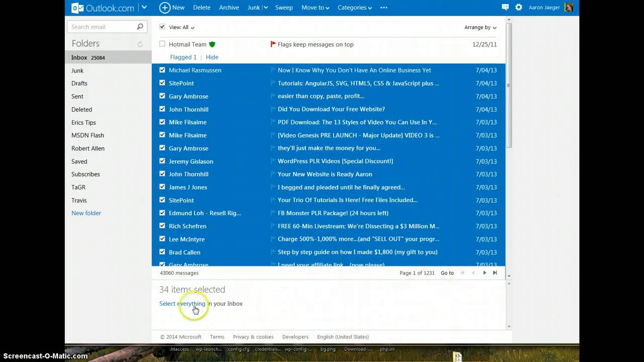Open the Categories dropdown

pos(355,8)
